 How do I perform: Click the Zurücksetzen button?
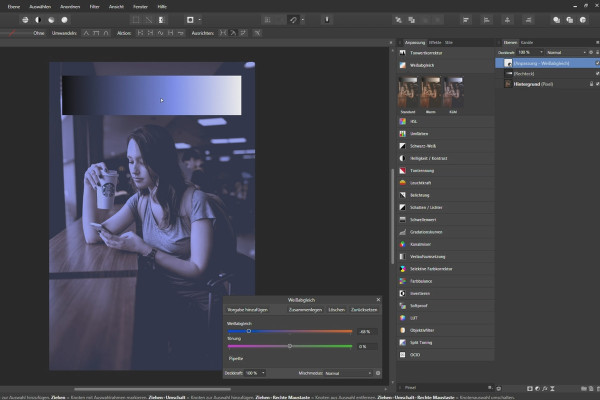click(x=364, y=310)
